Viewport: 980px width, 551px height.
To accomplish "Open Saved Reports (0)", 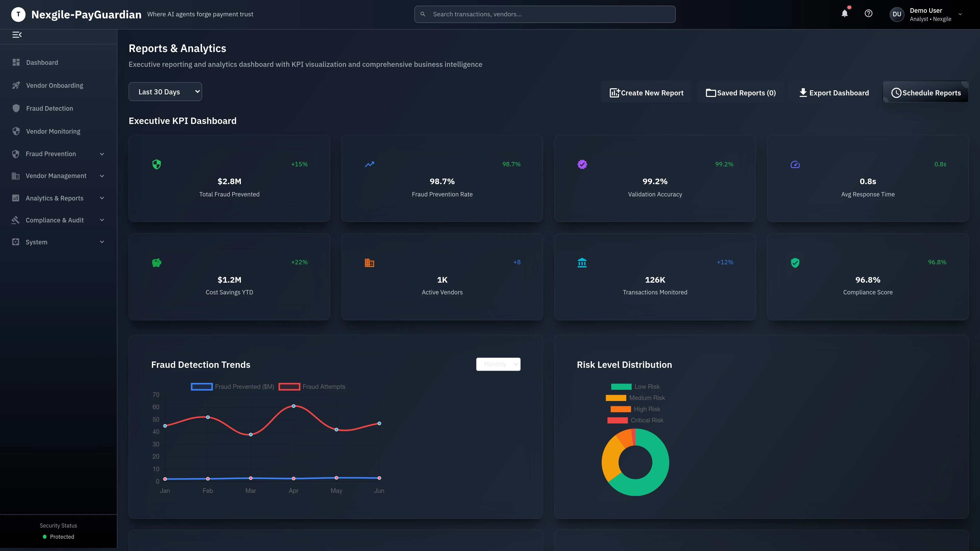I will pyautogui.click(x=740, y=92).
